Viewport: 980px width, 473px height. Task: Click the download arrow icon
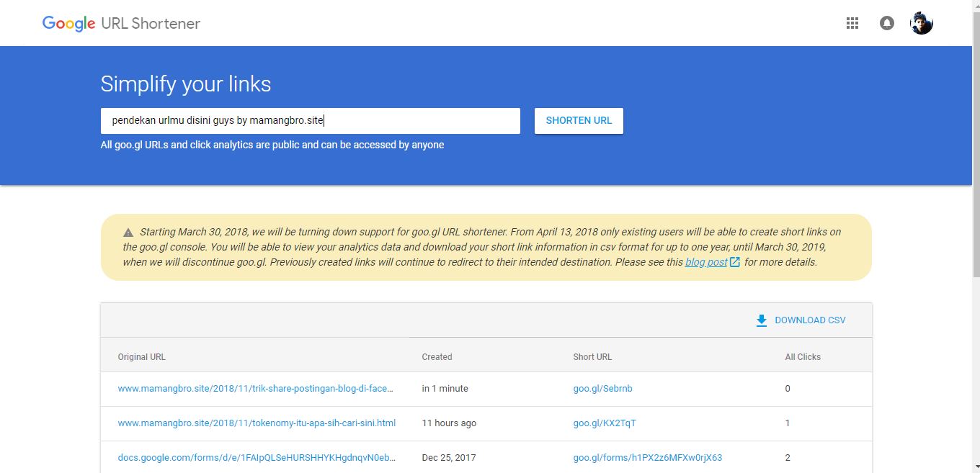762,320
